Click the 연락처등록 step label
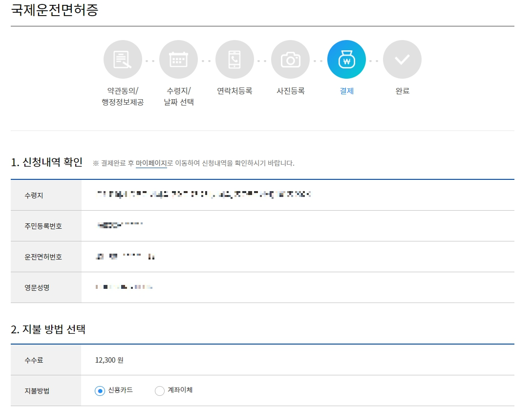 tap(234, 91)
